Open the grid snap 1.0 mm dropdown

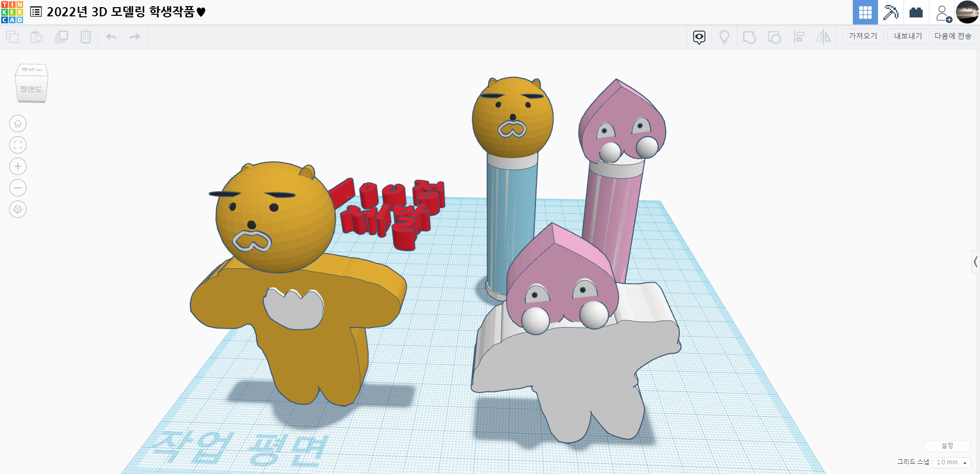click(x=951, y=462)
